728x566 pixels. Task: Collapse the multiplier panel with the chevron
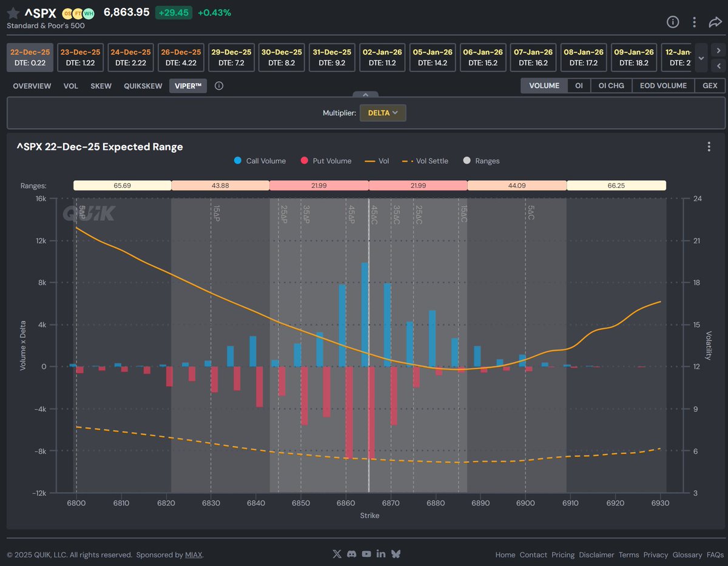[x=365, y=95]
